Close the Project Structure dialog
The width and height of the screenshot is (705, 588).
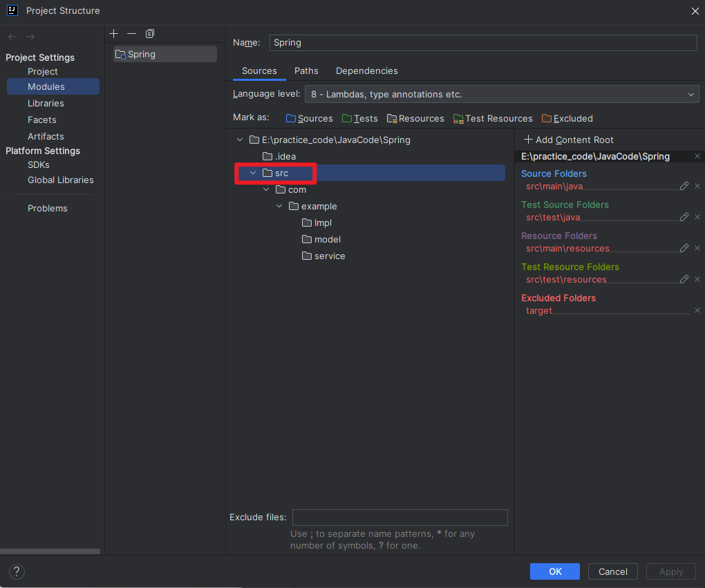pyautogui.click(x=695, y=11)
